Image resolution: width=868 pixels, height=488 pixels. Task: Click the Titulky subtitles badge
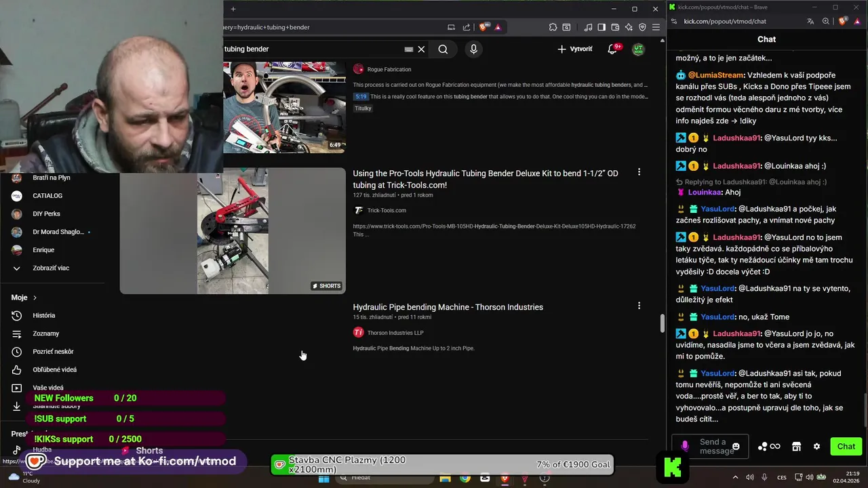point(363,108)
